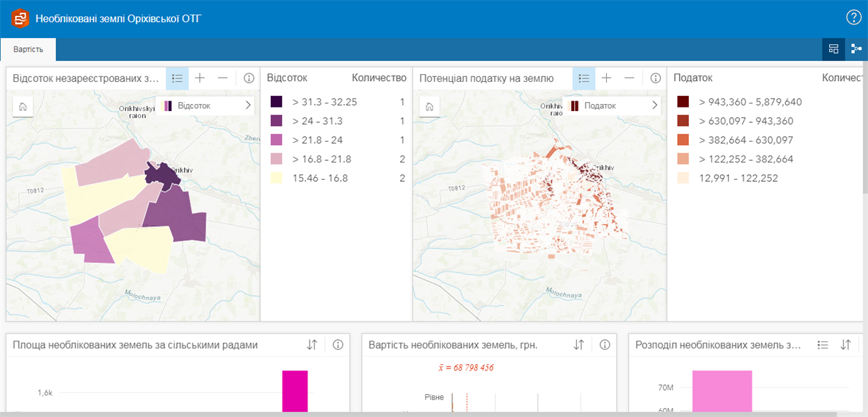
Task: Sort the Розподіл необлікованих земель chart
Action: tap(846, 345)
